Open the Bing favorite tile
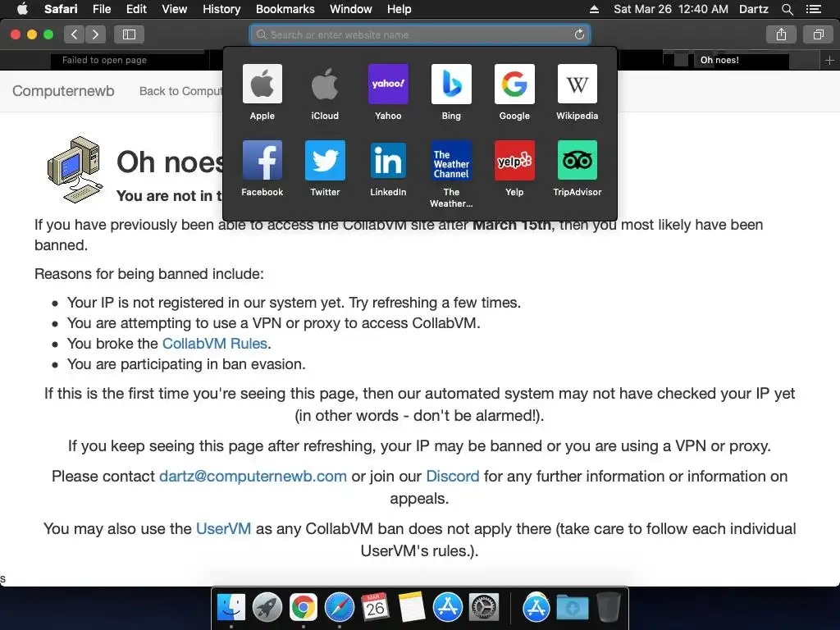This screenshot has height=630, width=840. [x=451, y=84]
